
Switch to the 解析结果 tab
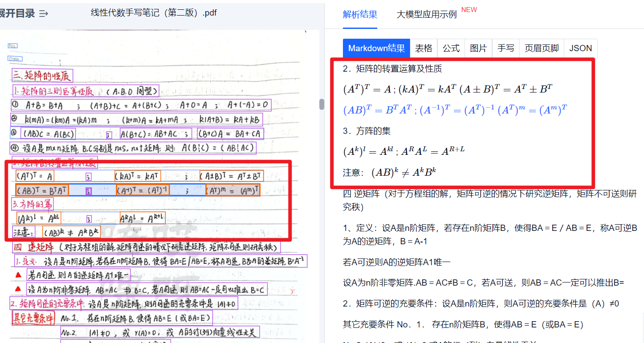pos(360,14)
